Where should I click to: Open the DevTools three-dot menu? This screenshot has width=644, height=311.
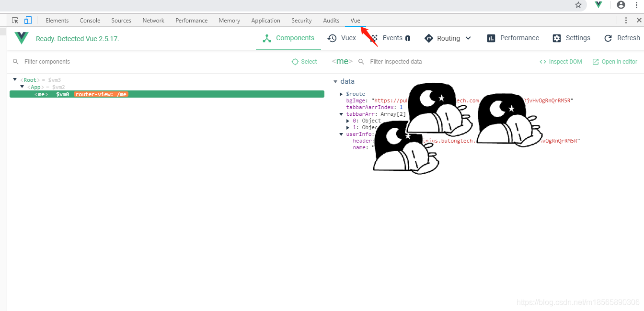(x=626, y=20)
